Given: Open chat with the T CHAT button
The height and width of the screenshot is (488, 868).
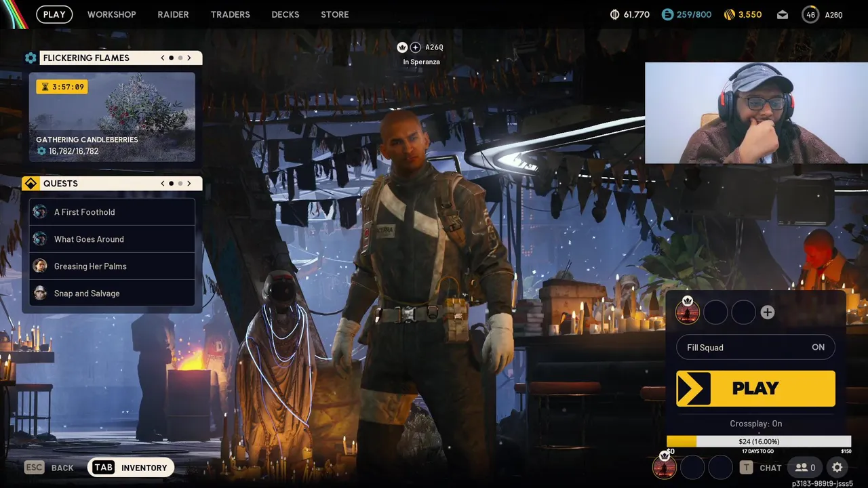Looking at the screenshot, I should click(x=761, y=468).
